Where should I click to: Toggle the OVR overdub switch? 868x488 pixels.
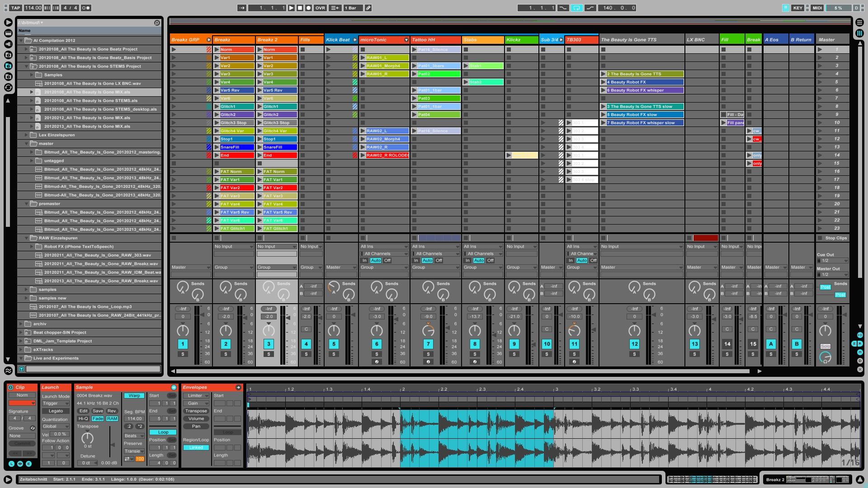tap(320, 8)
